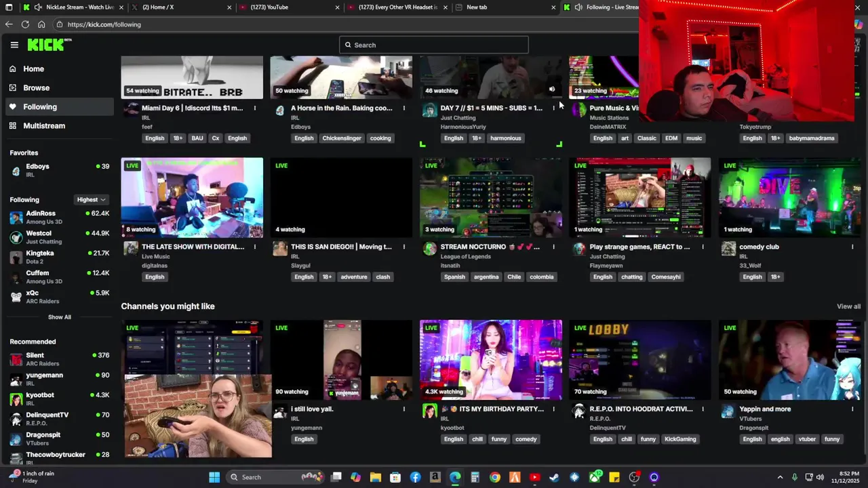
Task: Open options menu for Play strange games stream
Action: (703, 247)
